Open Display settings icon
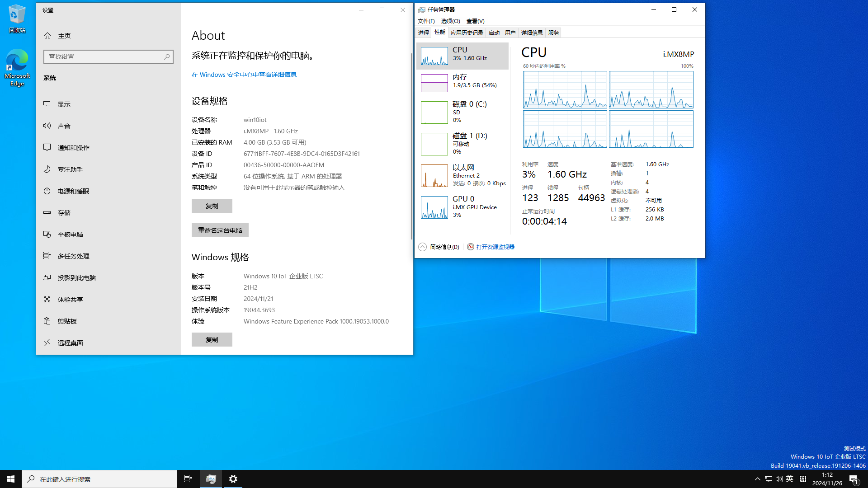The width and height of the screenshot is (868, 488). point(47,104)
